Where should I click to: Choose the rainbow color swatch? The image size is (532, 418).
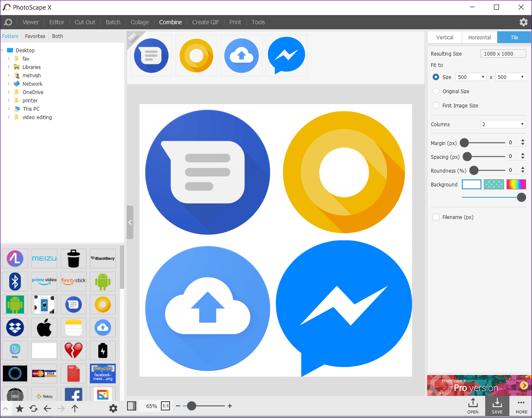pyautogui.click(x=516, y=184)
